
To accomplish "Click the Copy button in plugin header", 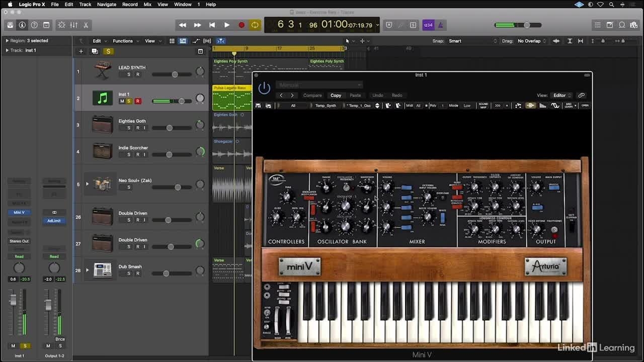I will 336,95.
